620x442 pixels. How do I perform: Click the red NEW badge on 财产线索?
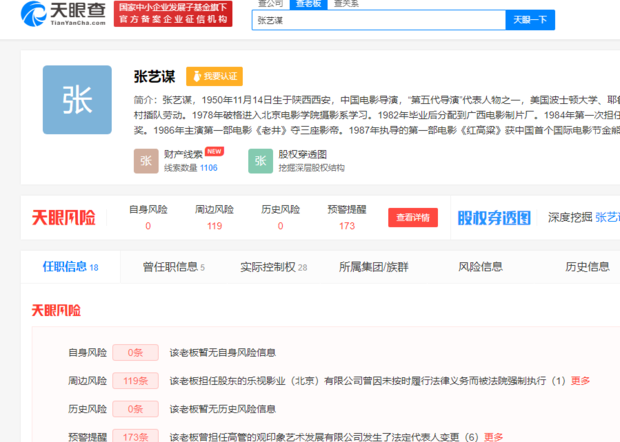pyautogui.click(x=214, y=151)
